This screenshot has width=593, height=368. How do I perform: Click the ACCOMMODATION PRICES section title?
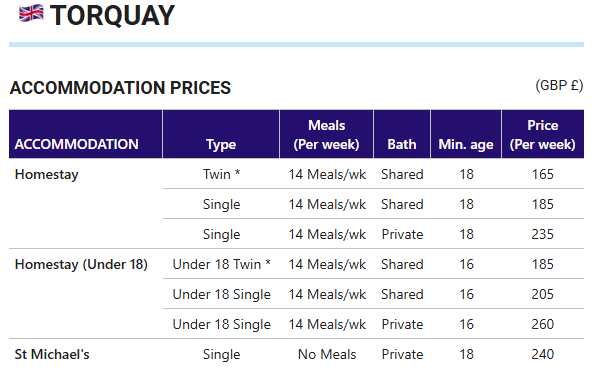[120, 88]
